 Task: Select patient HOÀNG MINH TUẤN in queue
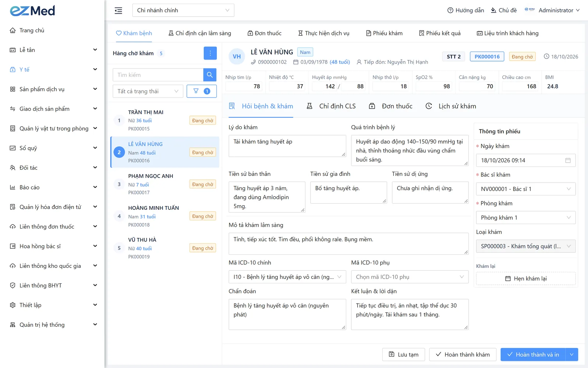(165, 216)
